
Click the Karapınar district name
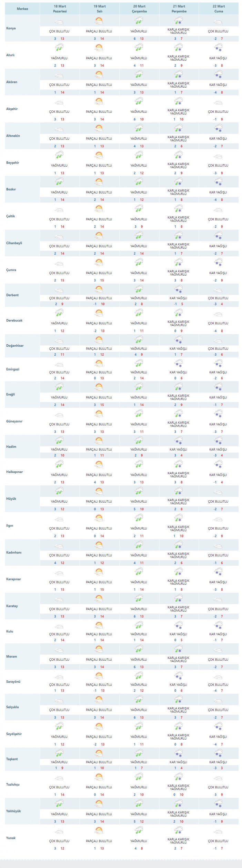point(13,579)
